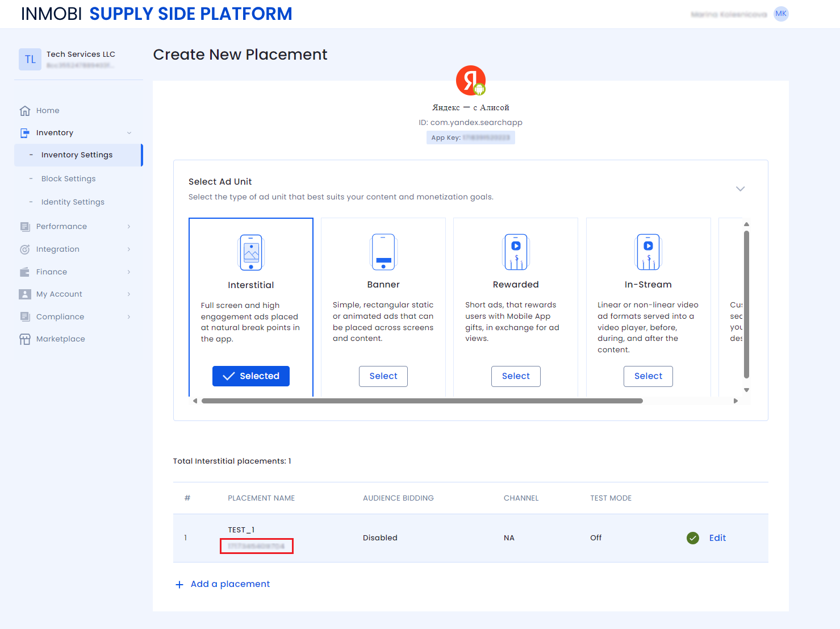This screenshot has height=629, width=840.
Task: Edit the TEST_1 placement
Action: pos(717,538)
